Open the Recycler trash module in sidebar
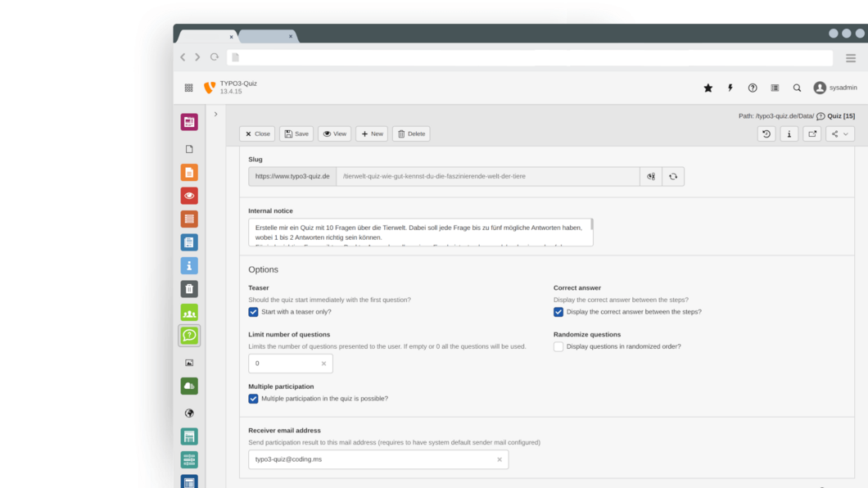 pos(189,289)
